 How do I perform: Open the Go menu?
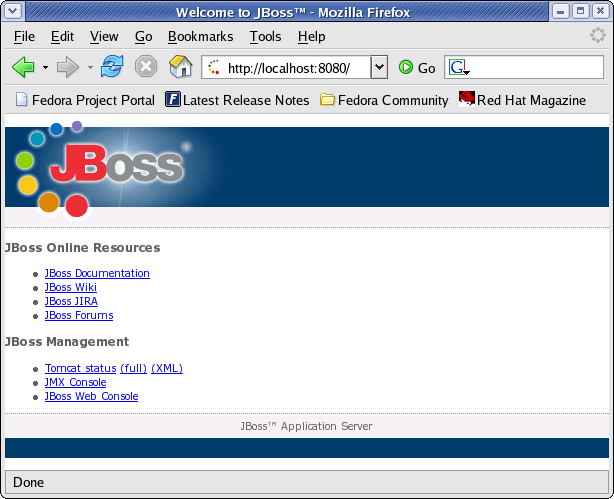[143, 36]
